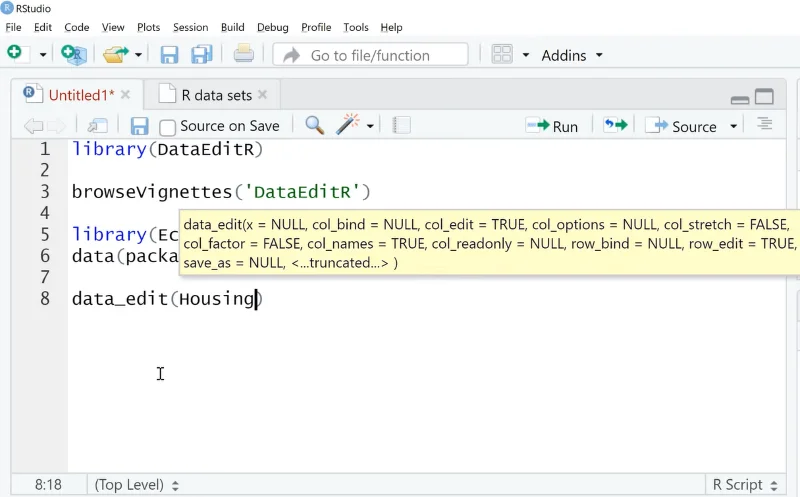The height and width of the screenshot is (497, 800).
Task: Save the current document in main toolbar
Action: tap(169, 55)
